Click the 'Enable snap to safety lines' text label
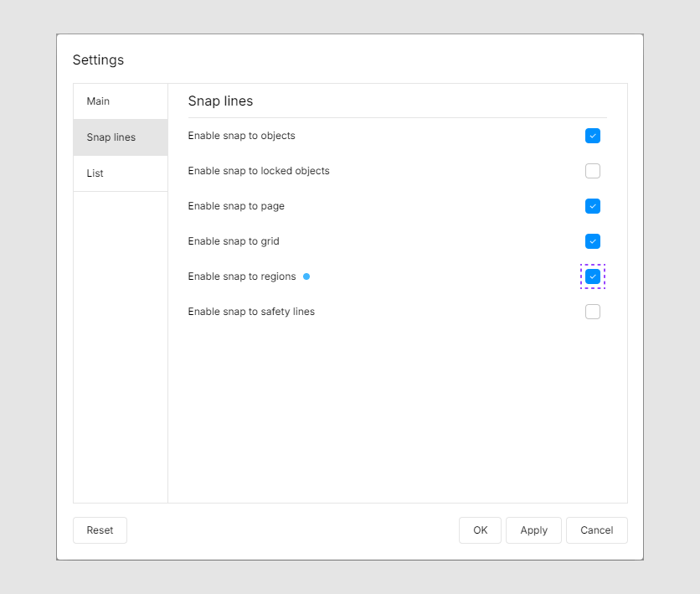Image resolution: width=700 pixels, height=594 pixels. pos(251,312)
